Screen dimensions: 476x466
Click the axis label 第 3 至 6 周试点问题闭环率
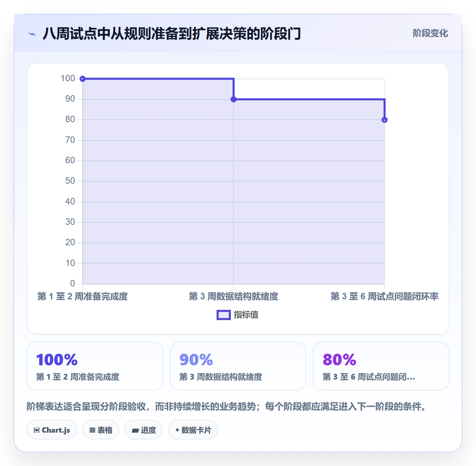click(x=385, y=297)
